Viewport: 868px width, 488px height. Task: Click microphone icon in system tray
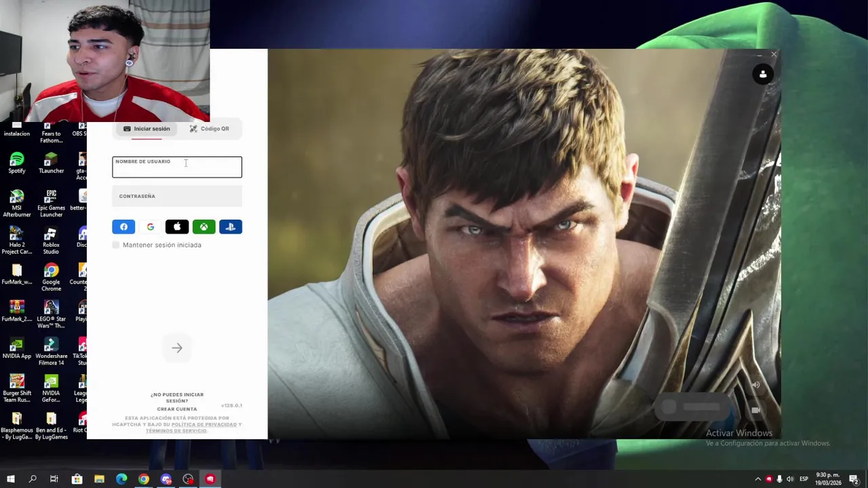point(779,479)
